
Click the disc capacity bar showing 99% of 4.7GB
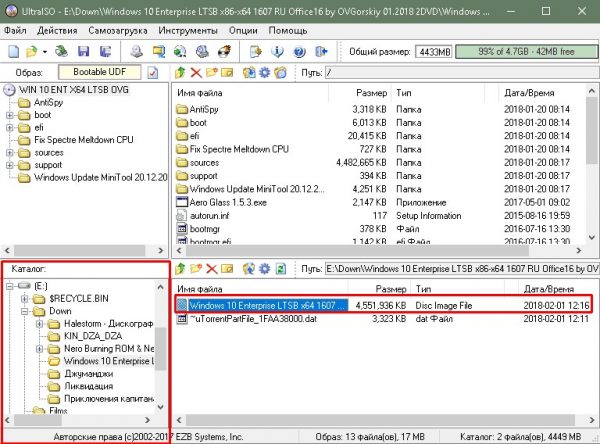526,52
